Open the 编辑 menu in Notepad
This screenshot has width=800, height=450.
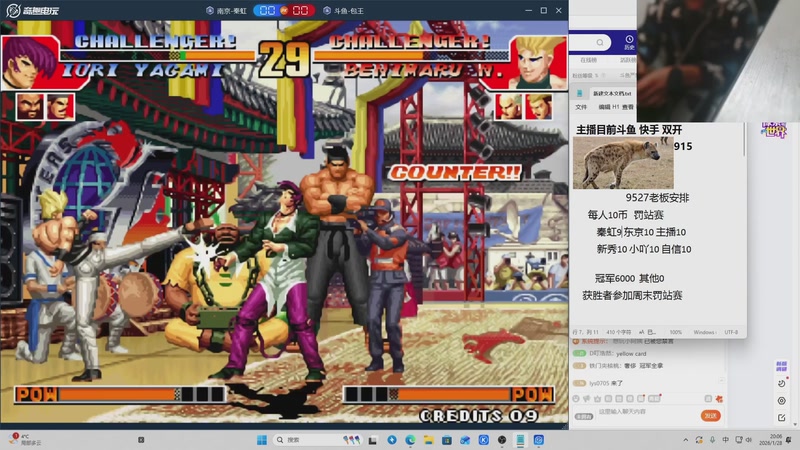coord(604,107)
